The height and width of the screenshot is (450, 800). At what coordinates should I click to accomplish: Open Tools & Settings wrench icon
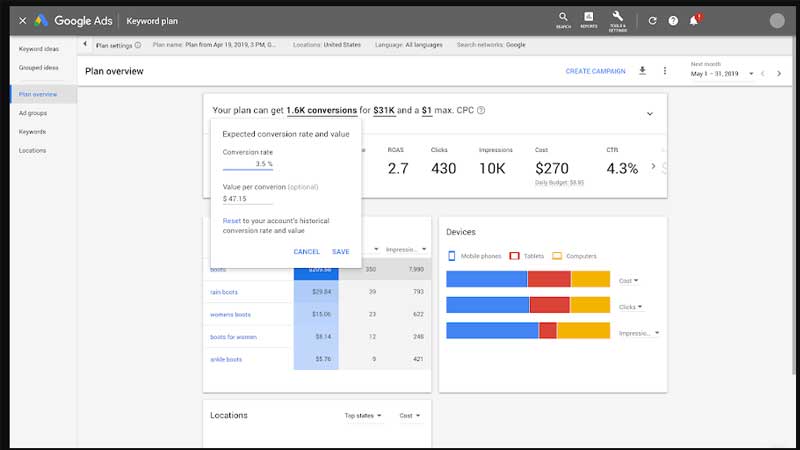pos(617,21)
